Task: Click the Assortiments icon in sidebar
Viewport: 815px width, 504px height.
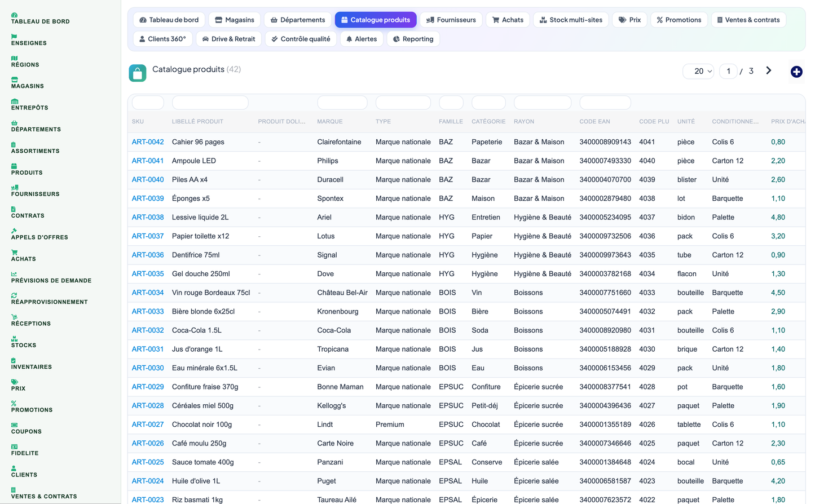Action: [x=14, y=144]
